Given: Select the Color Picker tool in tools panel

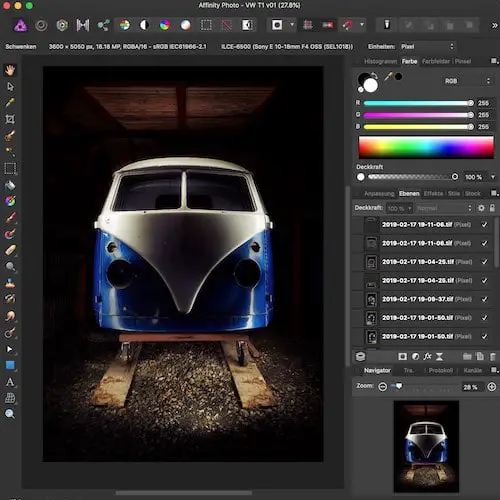Looking at the screenshot, I should (x=10, y=103).
